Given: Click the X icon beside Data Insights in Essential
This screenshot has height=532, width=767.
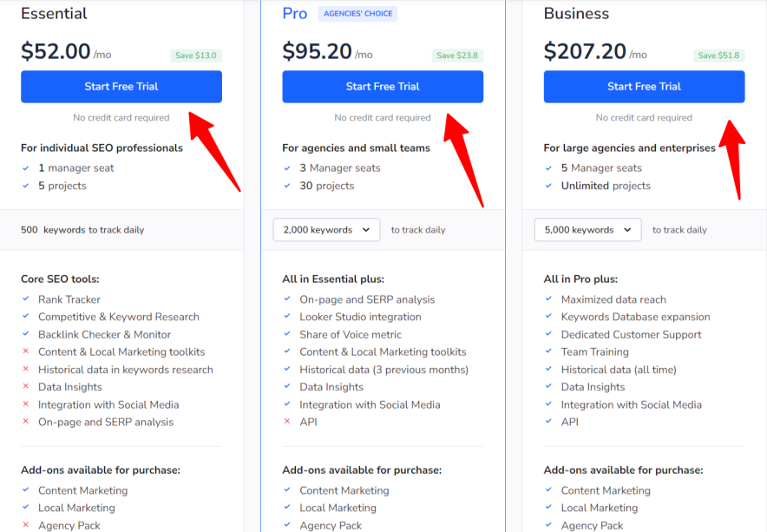Looking at the screenshot, I should [26, 387].
